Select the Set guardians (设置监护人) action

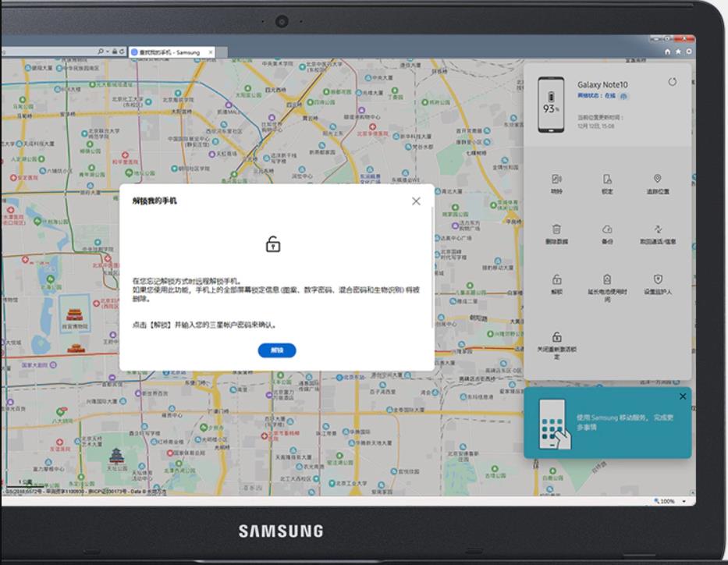(x=658, y=284)
